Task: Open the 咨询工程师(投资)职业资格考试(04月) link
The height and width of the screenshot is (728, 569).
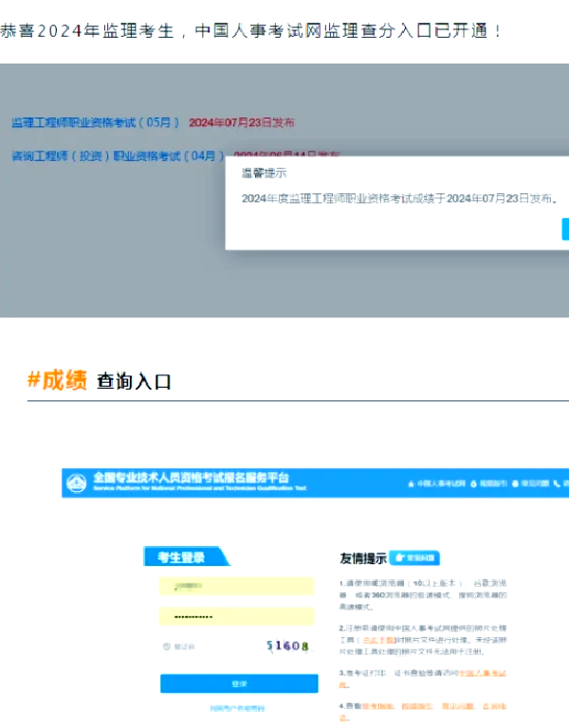Action: 118,156
